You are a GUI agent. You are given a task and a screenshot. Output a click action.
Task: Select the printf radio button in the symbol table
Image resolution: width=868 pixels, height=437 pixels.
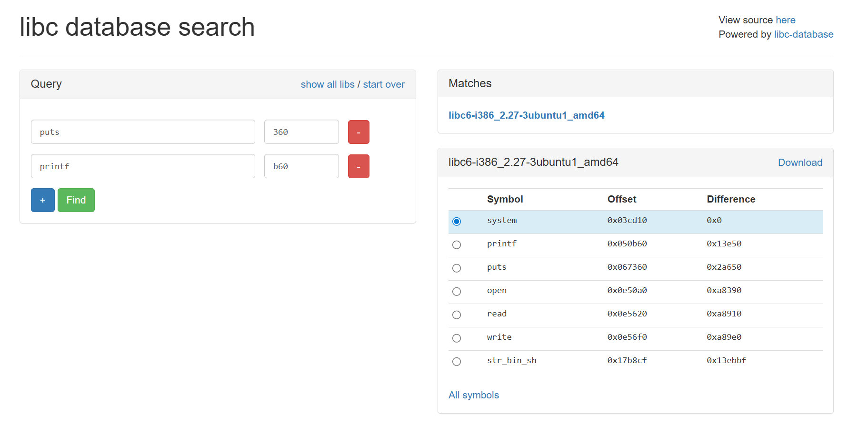457,244
